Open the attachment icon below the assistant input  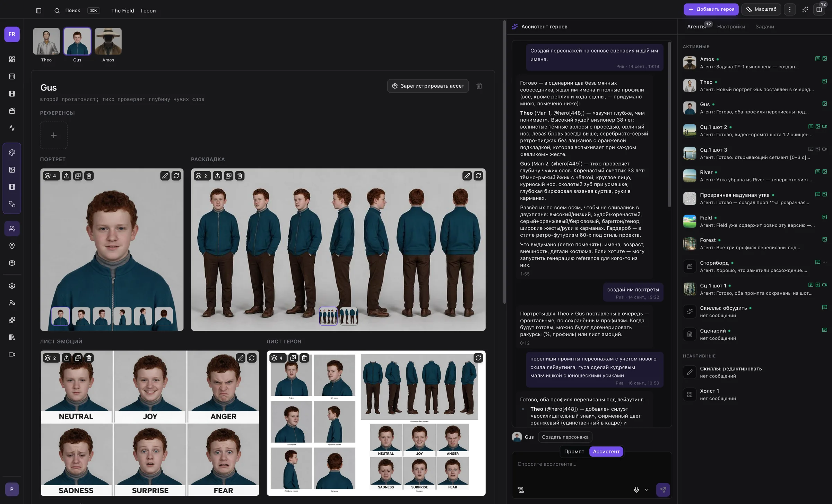point(521,490)
